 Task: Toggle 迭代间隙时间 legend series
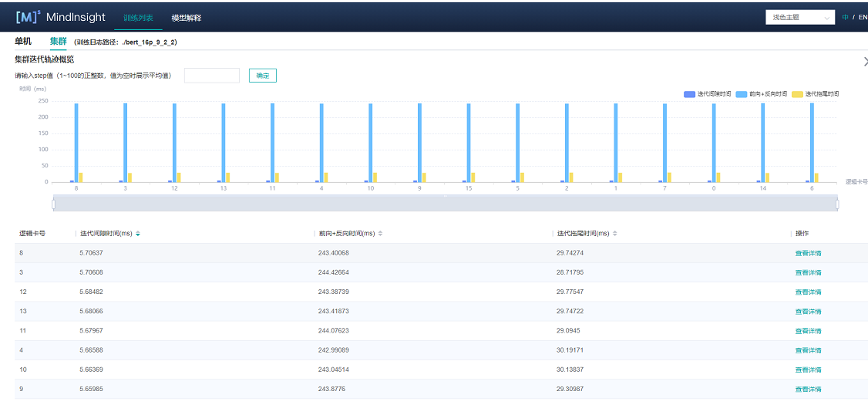click(708, 94)
